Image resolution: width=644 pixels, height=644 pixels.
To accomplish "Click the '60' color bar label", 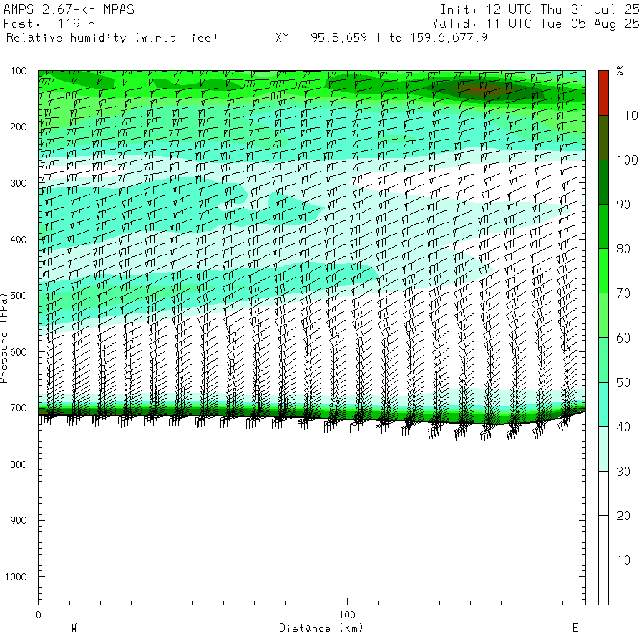I will (x=623, y=338).
